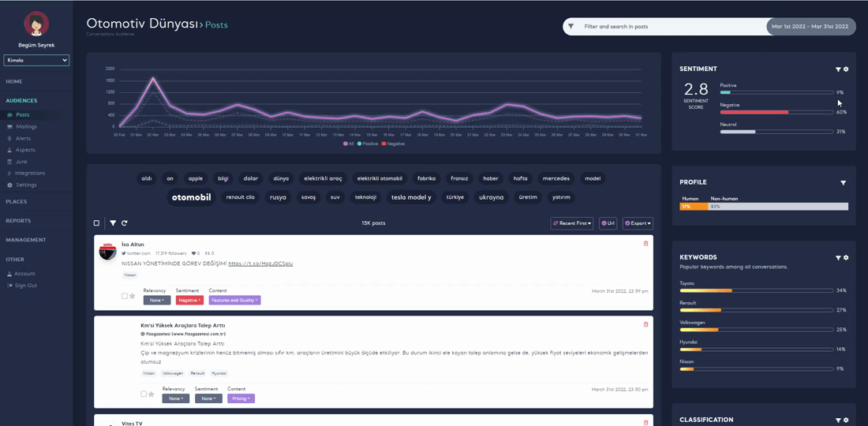Open the Recent First sort dropdown
Viewport: 868px width, 426px height.
click(x=572, y=223)
